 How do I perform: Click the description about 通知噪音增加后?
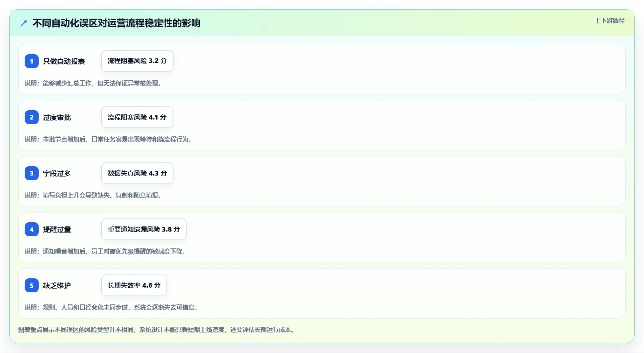click(x=105, y=251)
